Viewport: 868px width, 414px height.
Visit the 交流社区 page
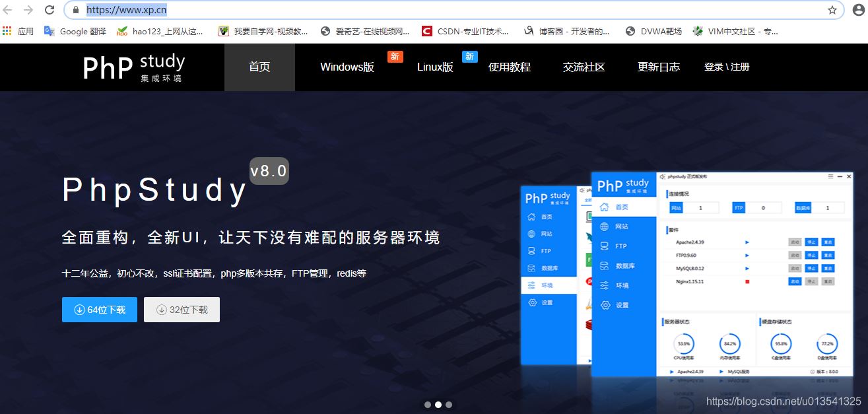coord(584,67)
